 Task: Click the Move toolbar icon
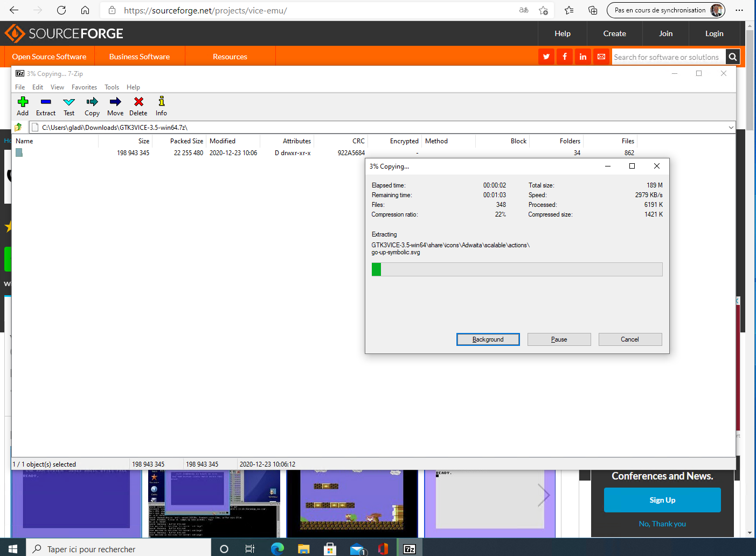[115, 106]
